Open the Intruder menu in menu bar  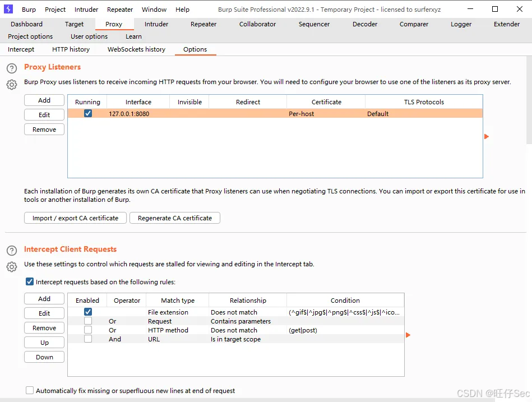pyautogui.click(x=86, y=10)
